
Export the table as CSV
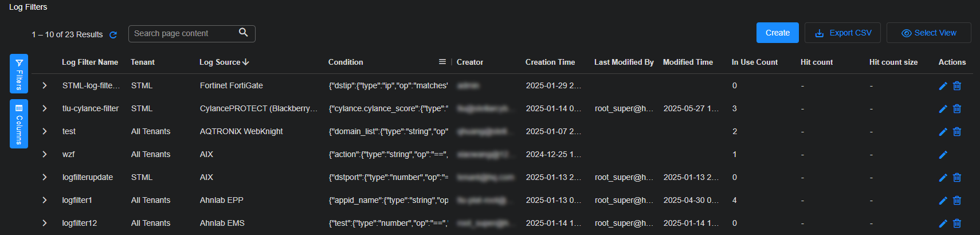[x=842, y=33]
